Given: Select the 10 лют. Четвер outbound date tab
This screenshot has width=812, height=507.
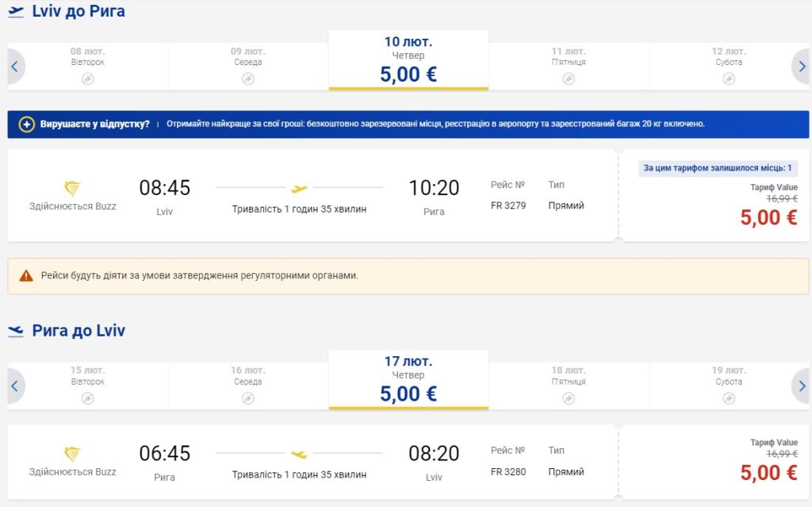Looking at the screenshot, I should tap(408, 60).
